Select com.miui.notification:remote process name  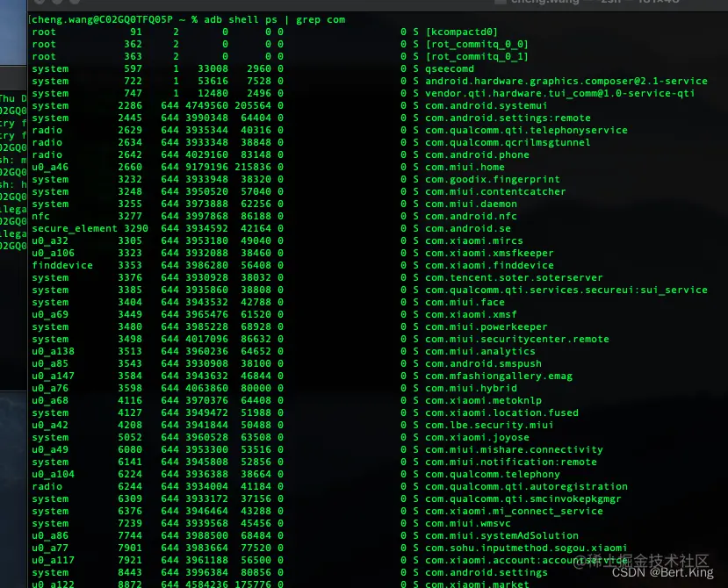pos(511,463)
